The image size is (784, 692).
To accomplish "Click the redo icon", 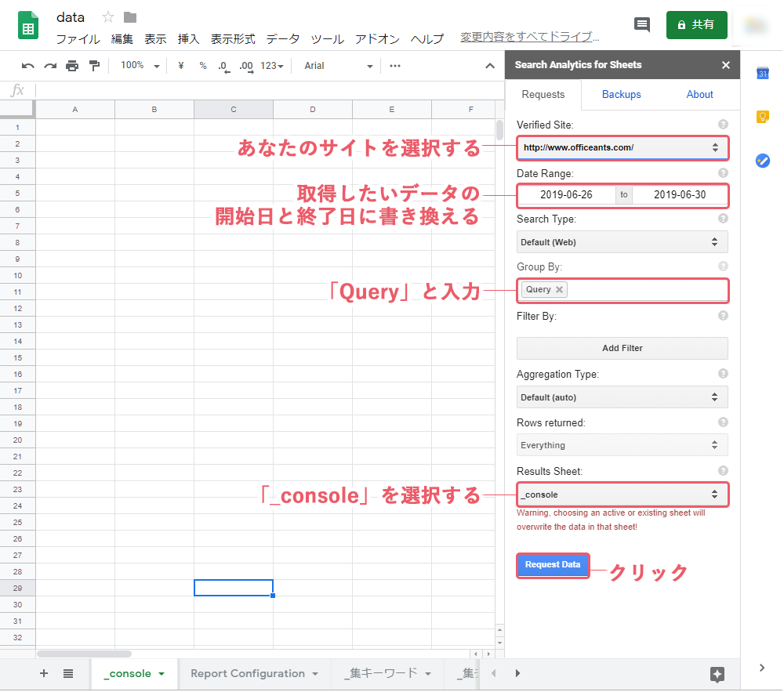I will pos(50,66).
